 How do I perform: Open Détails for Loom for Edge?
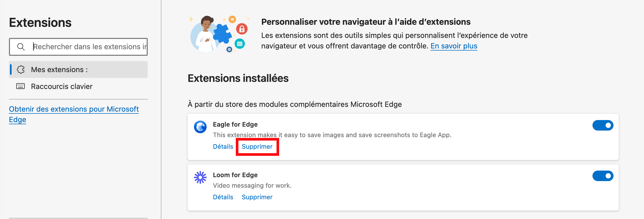(223, 197)
